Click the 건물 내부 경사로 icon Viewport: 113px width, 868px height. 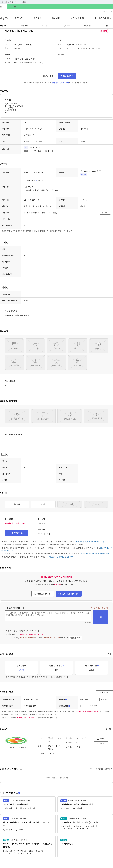point(96,416)
